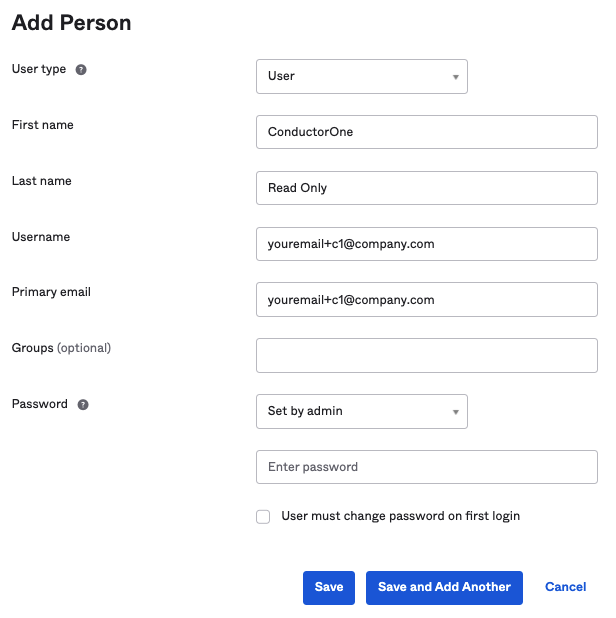Click the Save button

pos(329,587)
